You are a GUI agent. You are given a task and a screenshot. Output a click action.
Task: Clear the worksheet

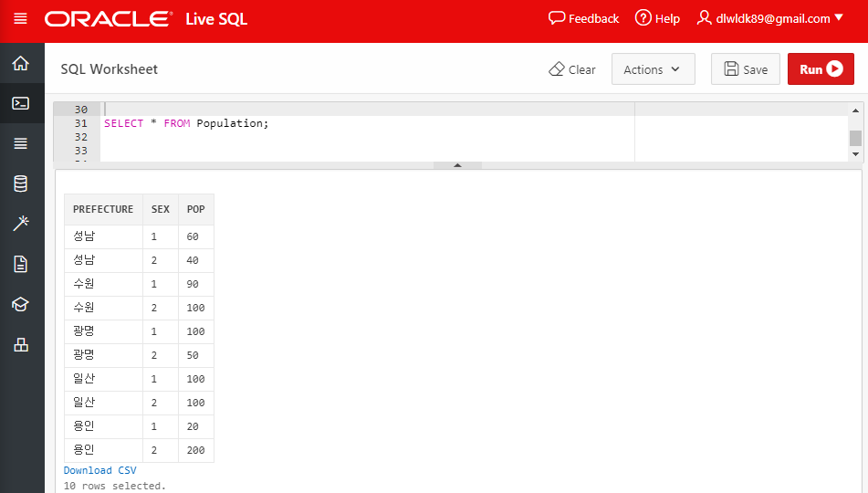(572, 69)
